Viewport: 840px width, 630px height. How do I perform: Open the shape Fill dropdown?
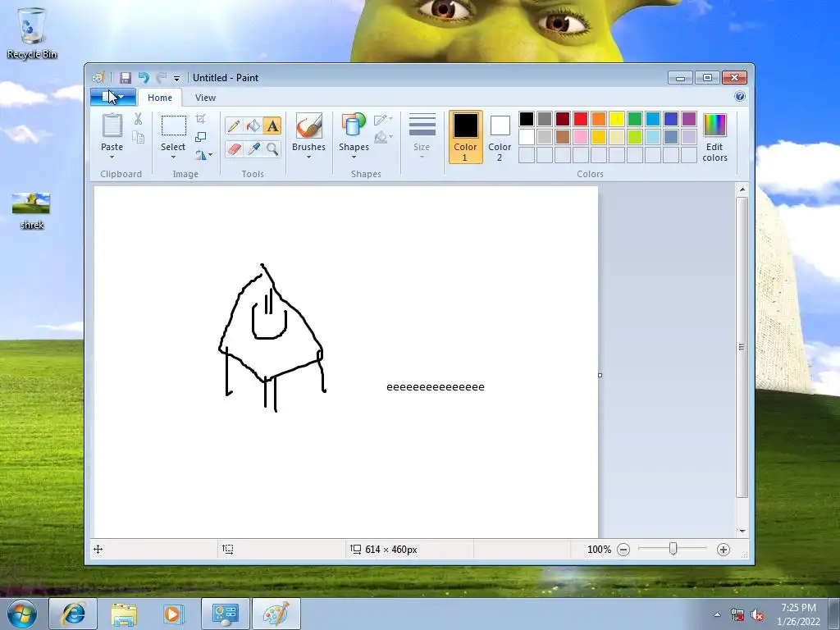click(384, 137)
